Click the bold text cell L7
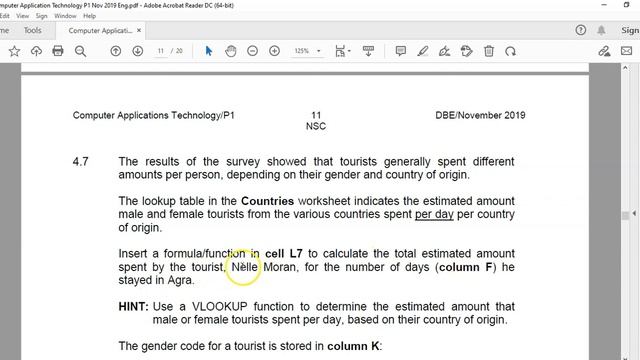Screen dimensions: 640x360 [x=284, y=254]
